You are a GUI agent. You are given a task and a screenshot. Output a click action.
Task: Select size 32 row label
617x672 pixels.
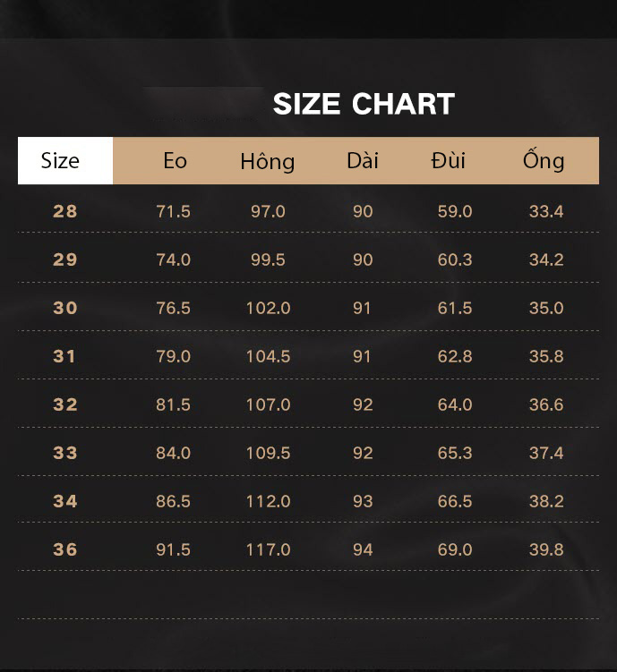pos(65,404)
